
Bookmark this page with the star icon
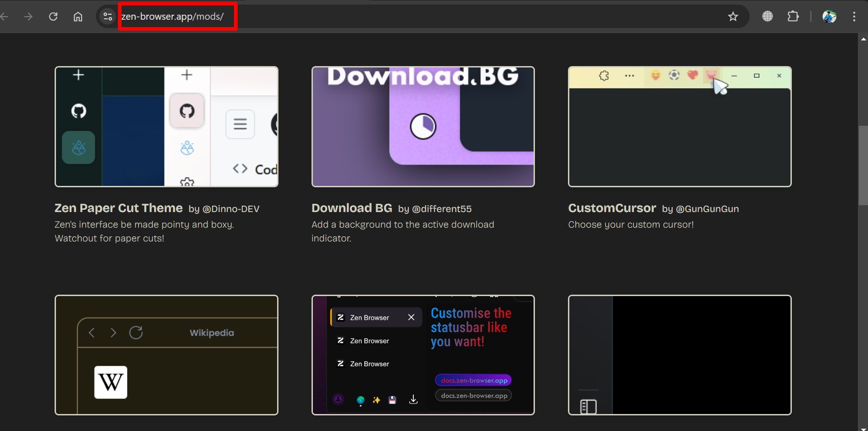733,17
